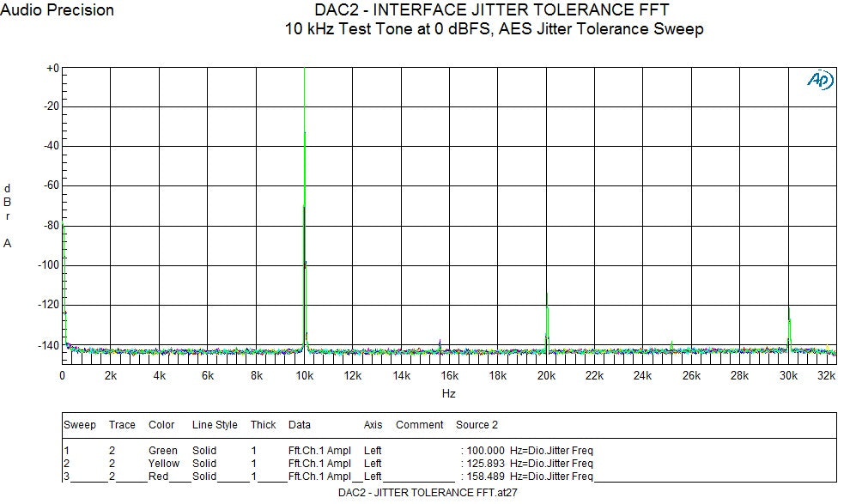Image resolution: width=856 pixels, height=504 pixels.
Task: Click the Audio Precision heading text
Action: (x=57, y=10)
